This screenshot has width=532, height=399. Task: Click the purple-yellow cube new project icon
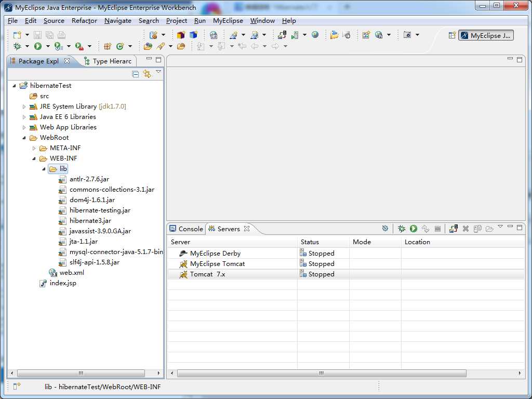tap(181, 35)
